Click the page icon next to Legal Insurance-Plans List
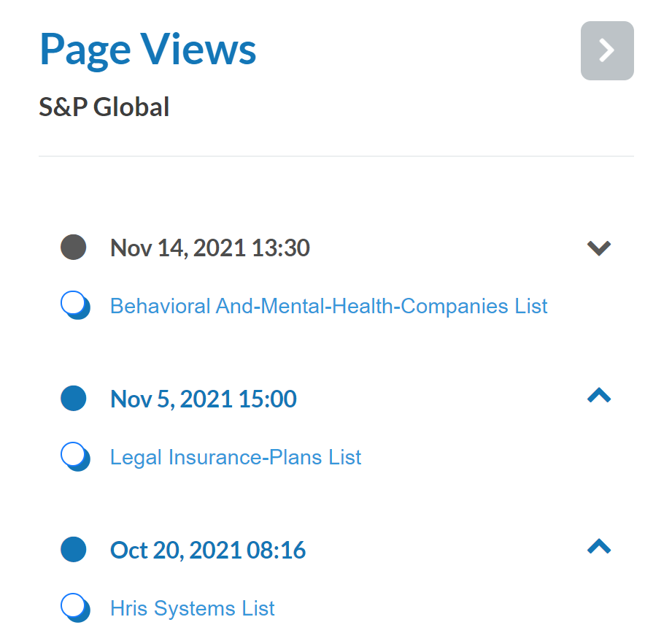This screenshot has height=644, width=645. (x=75, y=457)
